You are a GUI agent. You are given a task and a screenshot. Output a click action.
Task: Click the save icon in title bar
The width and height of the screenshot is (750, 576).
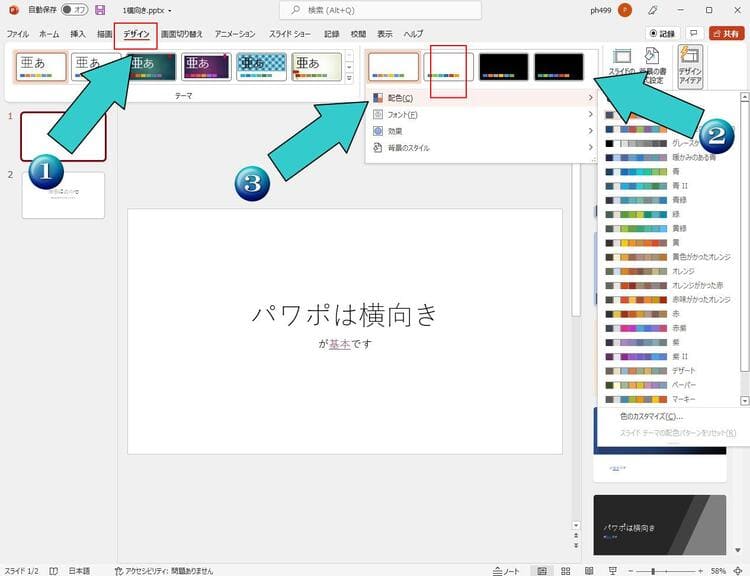tap(100, 10)
